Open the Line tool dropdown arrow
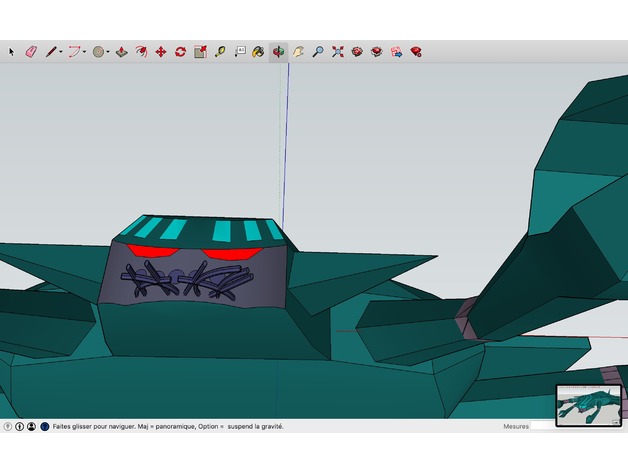Viewport: 628px width, 472px height. coord(60,52)
